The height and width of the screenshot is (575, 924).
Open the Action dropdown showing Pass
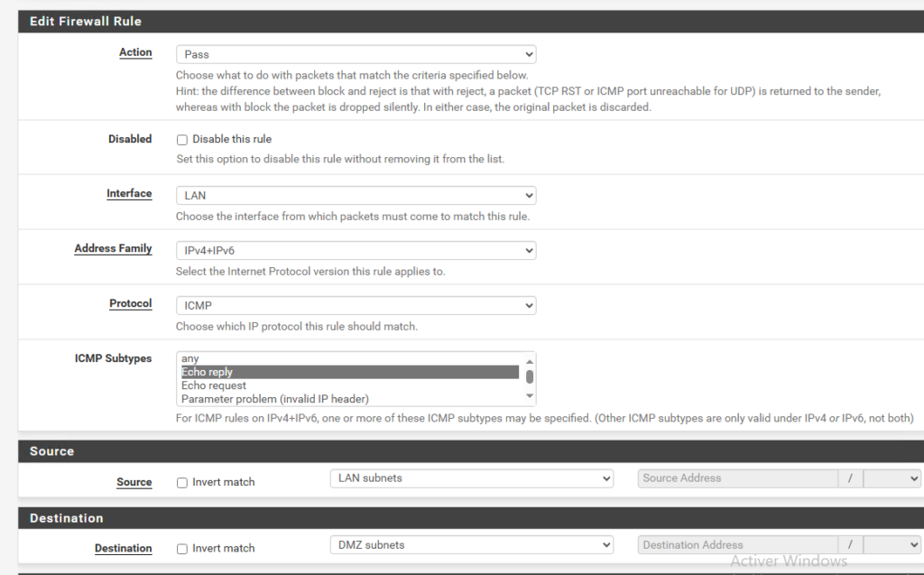[x=356, y=53]
